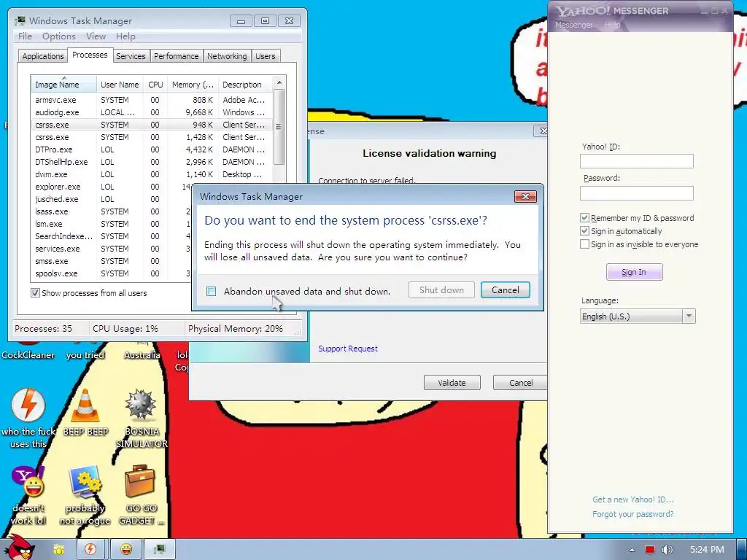Show hidden tray icons arrow

point(632,550)
